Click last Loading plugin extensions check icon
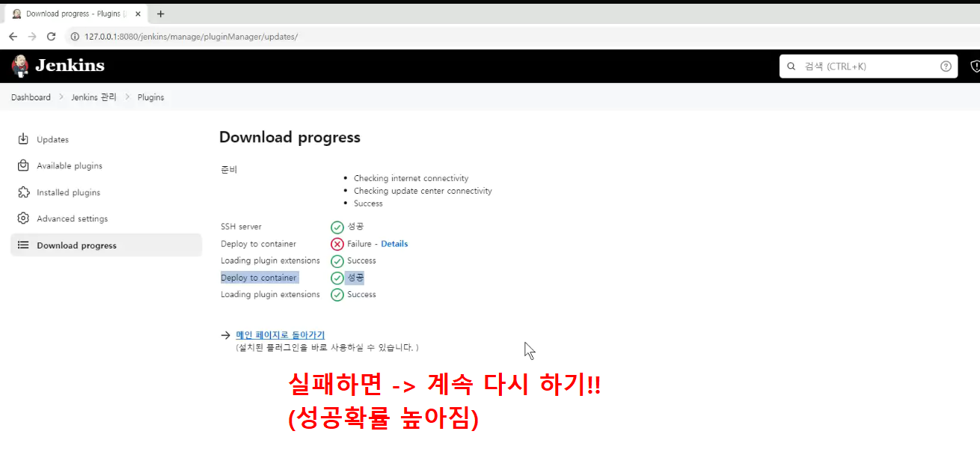Screen dimensions: 980x461 tap(337, 295)
